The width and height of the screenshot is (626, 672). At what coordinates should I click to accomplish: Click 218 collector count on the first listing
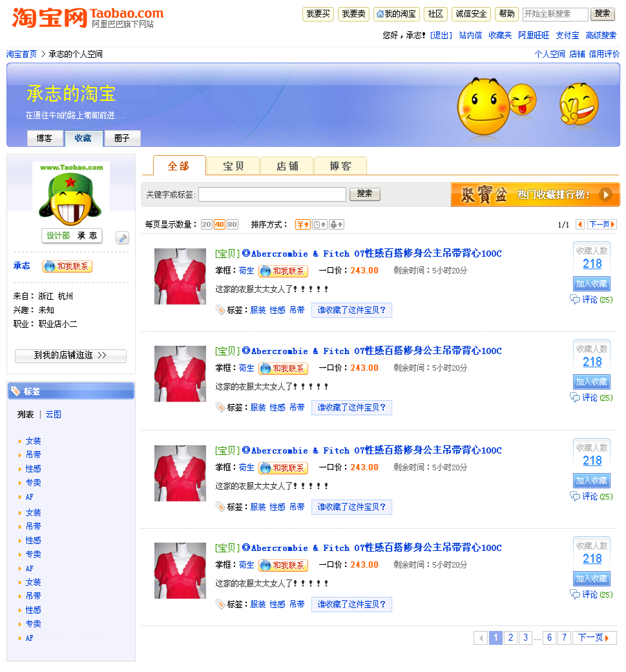pos(592,264)
